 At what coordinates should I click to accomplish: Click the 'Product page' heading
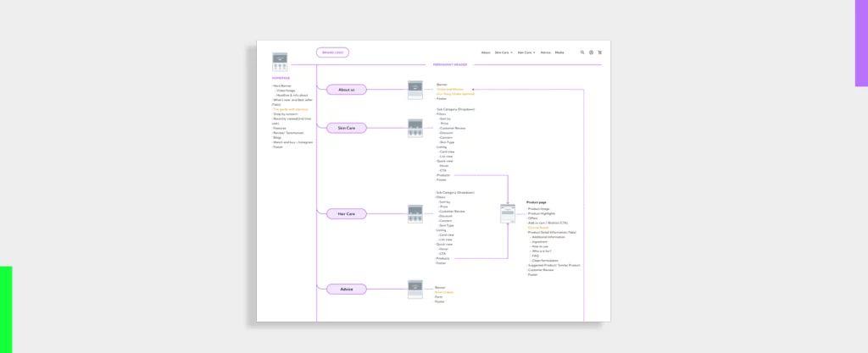point(536,202)
